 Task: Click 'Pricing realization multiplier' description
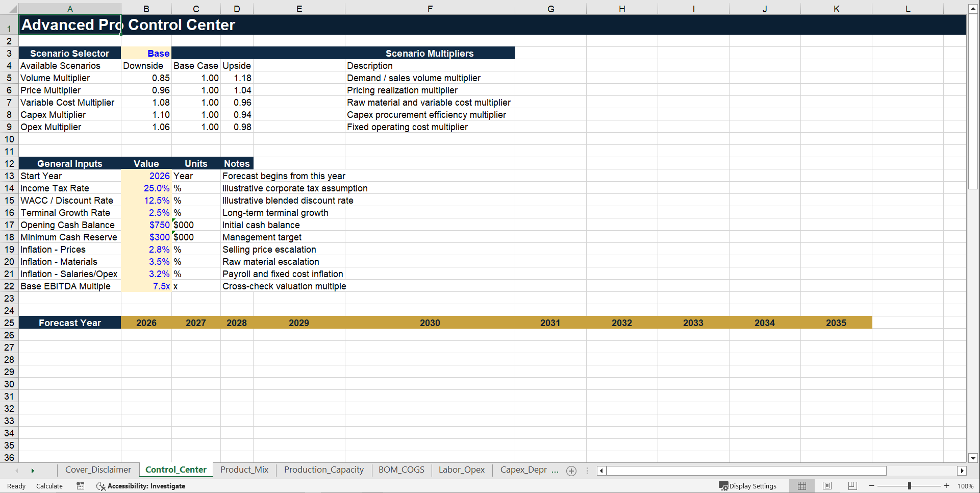click(402, 90)
